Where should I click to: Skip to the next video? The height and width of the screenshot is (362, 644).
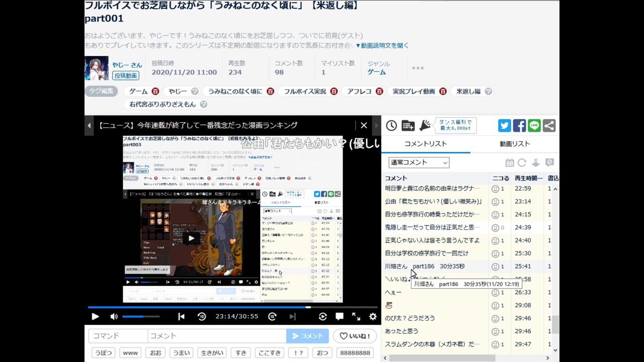[x=292, y=316]
